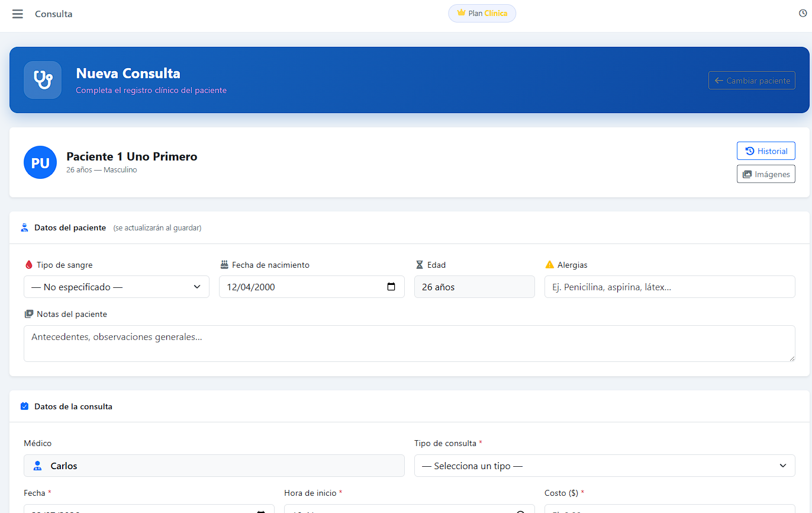Click the birthday cake icon
Image resolution: width=812 pixels, height=513 pixels.
pos(224,265)
